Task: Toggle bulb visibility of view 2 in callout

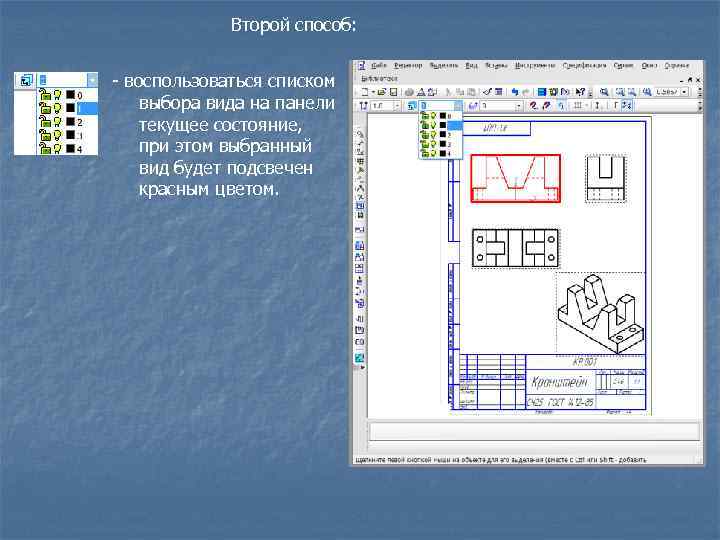Action: coord(57,122)
